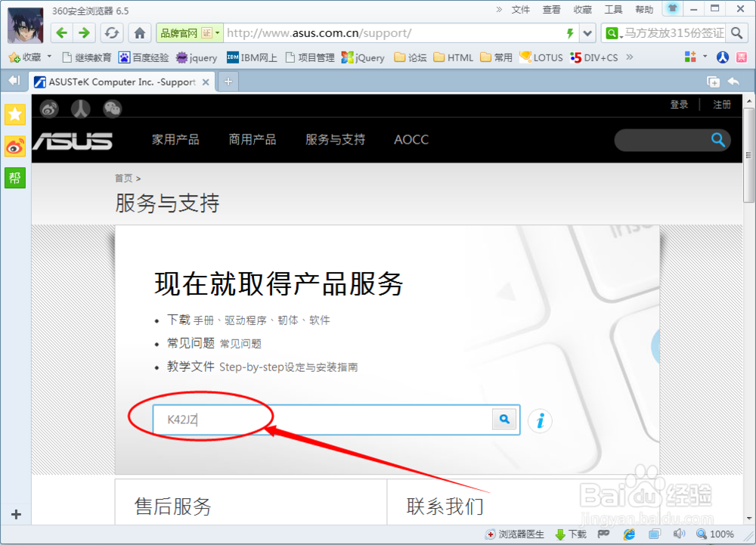Viewport: 756px width, 545px height.
Task: Reload the page with refresh icon
Action: (x=112, y=33)
